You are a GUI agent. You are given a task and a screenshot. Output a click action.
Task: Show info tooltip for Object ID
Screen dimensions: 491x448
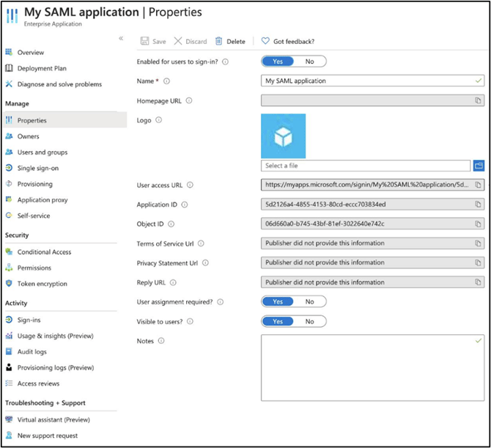tap(171, 224)
